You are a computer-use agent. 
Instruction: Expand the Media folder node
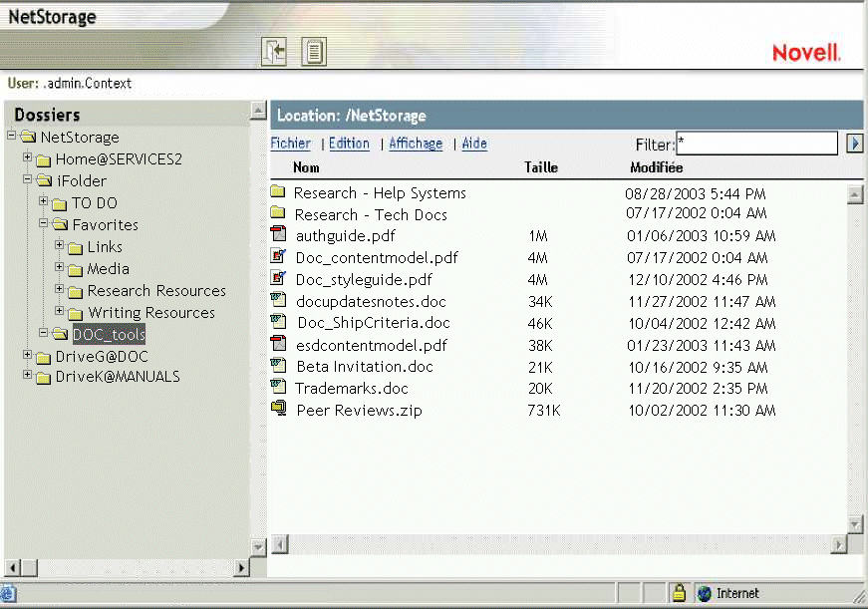pos(59,267)
